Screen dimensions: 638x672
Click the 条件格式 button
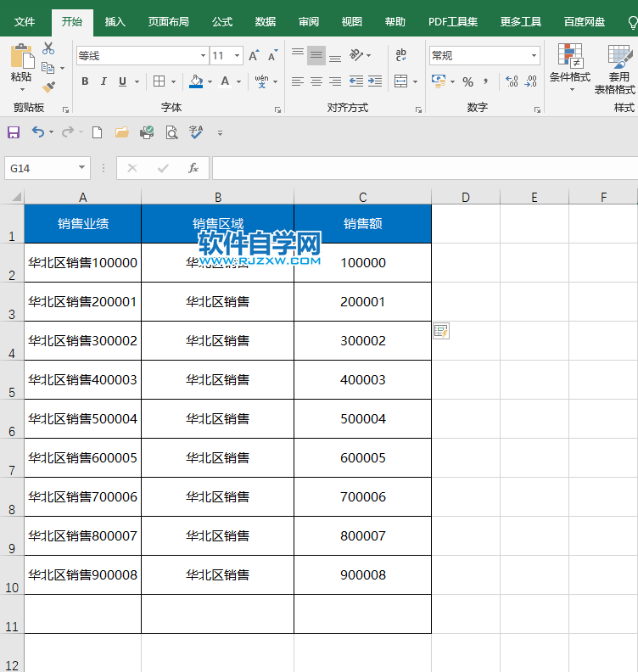[570, 66]
